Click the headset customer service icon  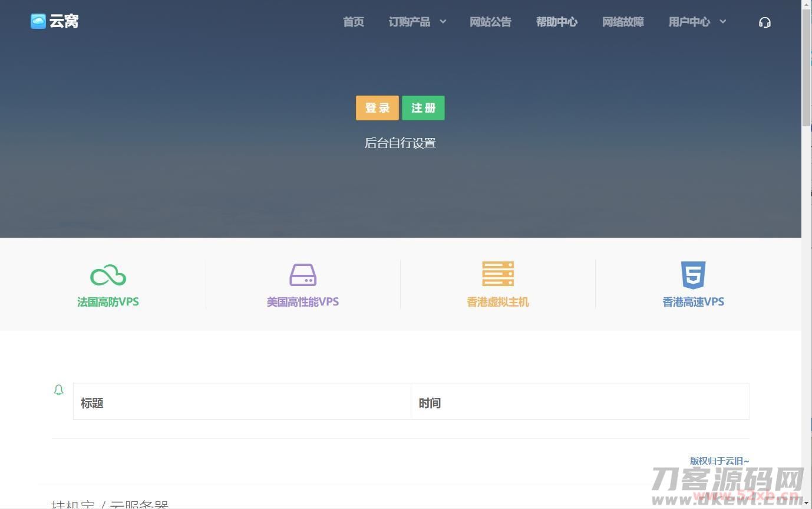(765, 22)
